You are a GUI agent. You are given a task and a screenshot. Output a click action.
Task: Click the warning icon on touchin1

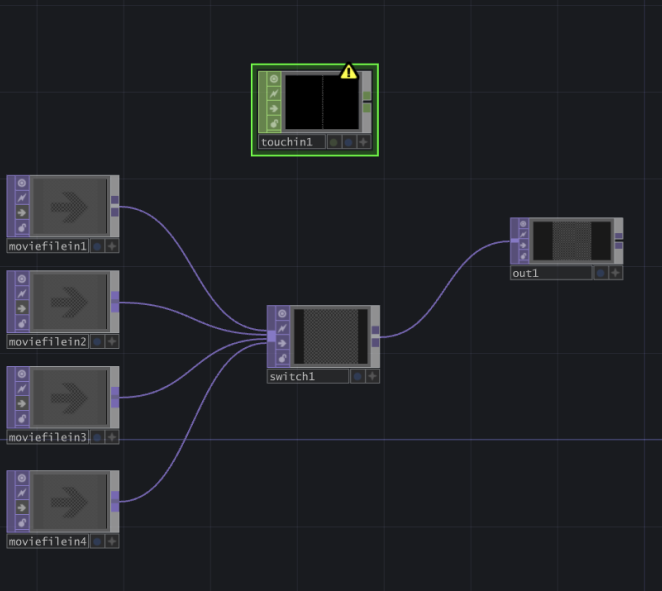348,71
